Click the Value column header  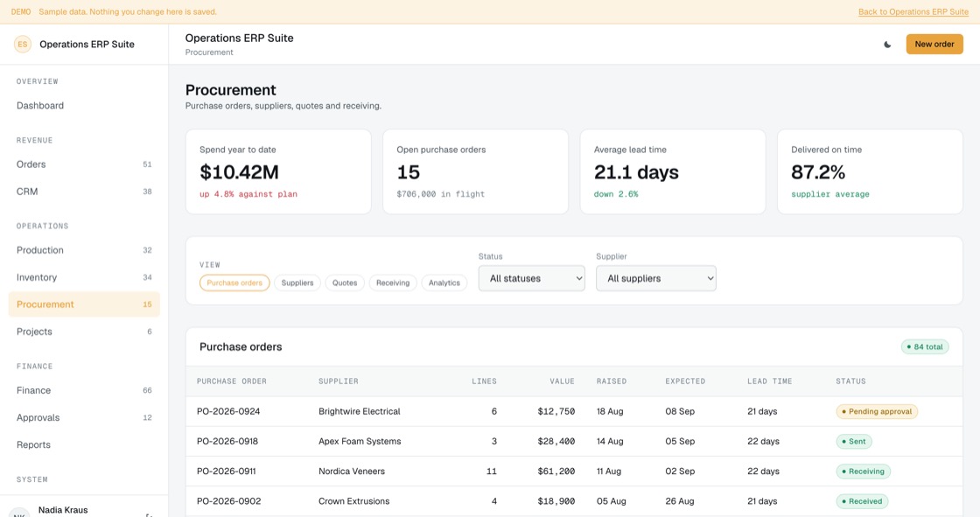click(x=562, y=381)
